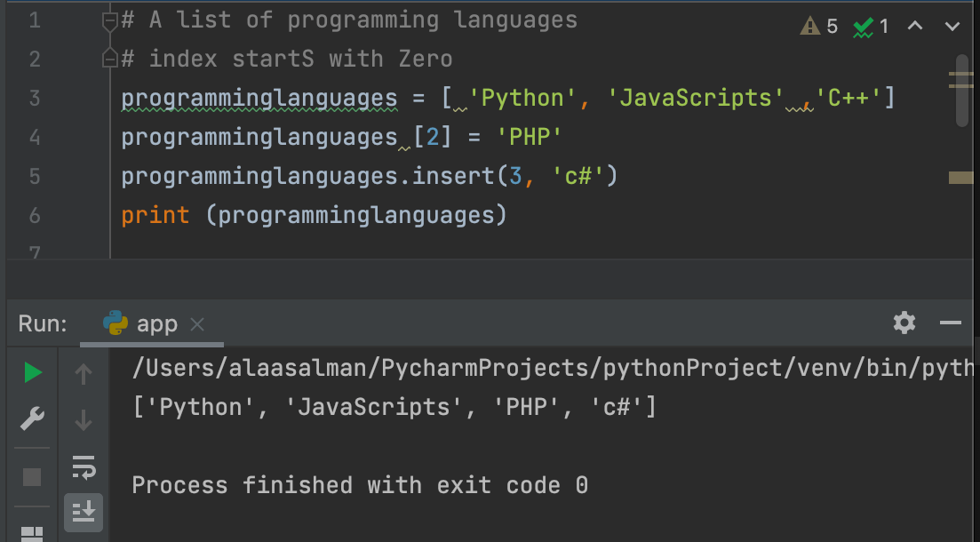Click the down arrow in Run toolbar
Screen dimensions: 980x542
click(84, 419)
